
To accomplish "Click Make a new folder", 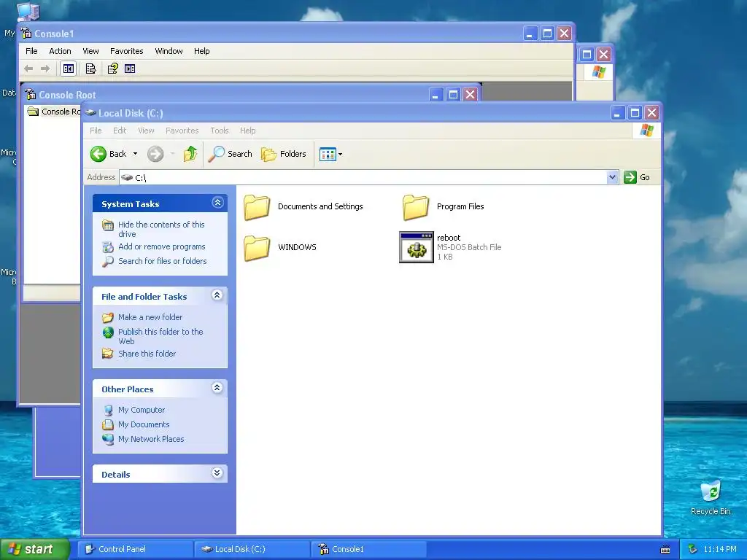I will [x=150, y=317].
